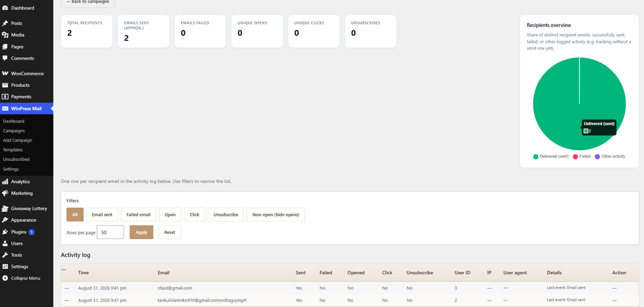Open Unsubscribed submenu item
Viewport: 644px width, 307px height.
pyautogui.click(x=16, y=159)
